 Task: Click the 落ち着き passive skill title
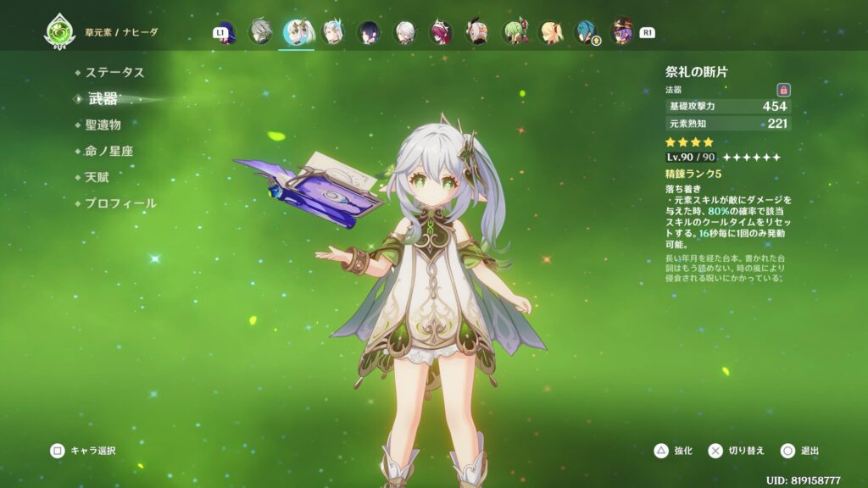click(682, 189)
